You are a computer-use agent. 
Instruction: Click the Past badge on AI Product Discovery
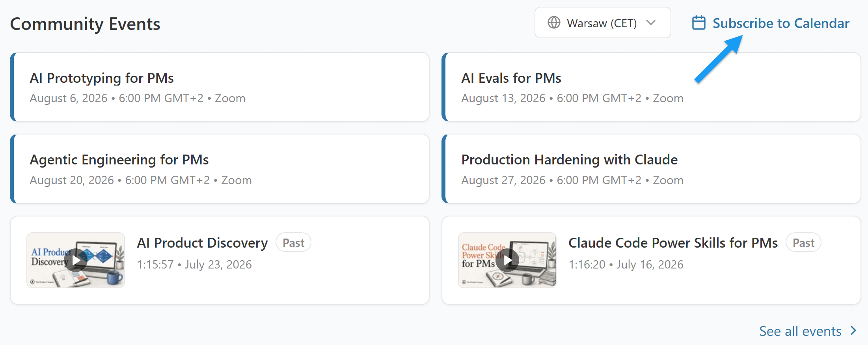(x=293, y=242)
